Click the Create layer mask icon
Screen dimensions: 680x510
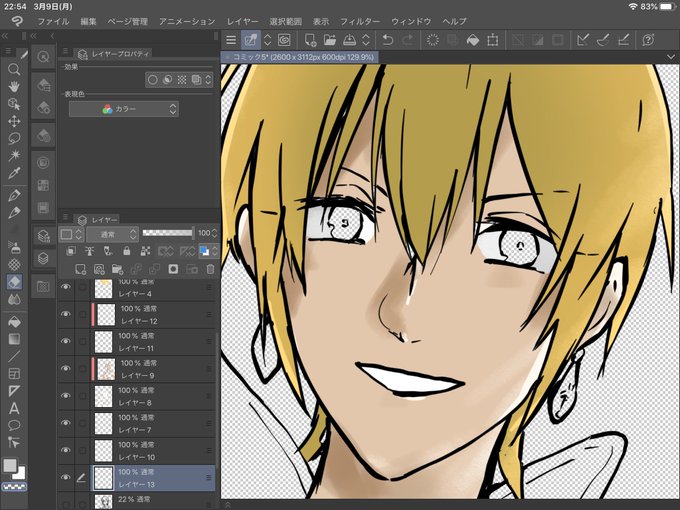coord(173,269)
